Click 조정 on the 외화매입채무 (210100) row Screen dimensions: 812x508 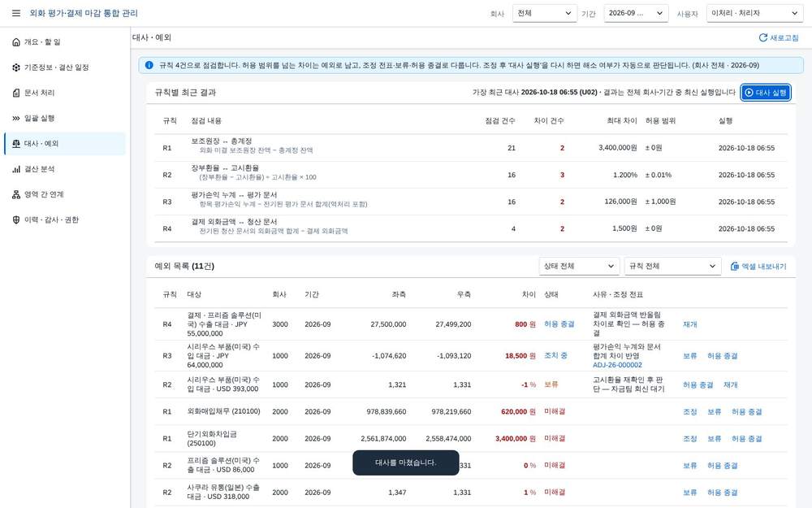pos(689,412)
